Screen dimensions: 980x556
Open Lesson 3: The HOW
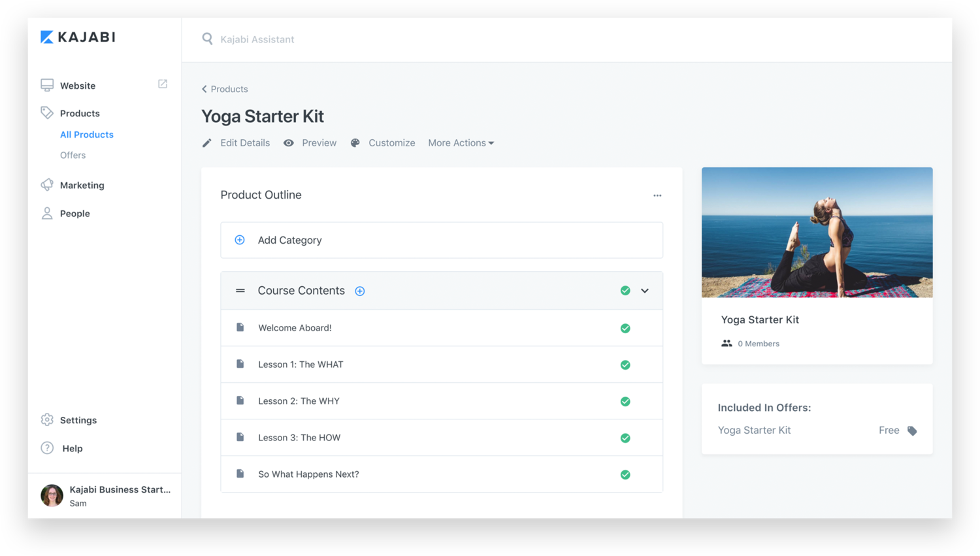pyautogui.click(x=299, y=438)
